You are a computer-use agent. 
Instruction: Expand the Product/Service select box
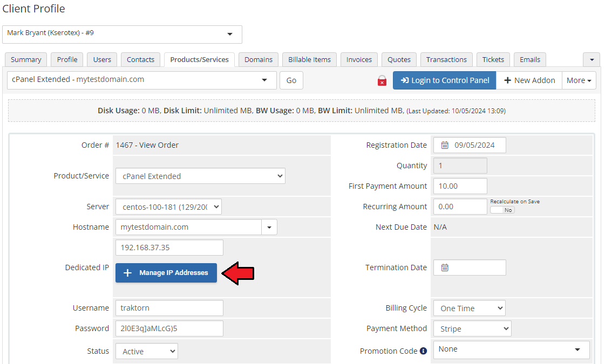tap(200, 176)
